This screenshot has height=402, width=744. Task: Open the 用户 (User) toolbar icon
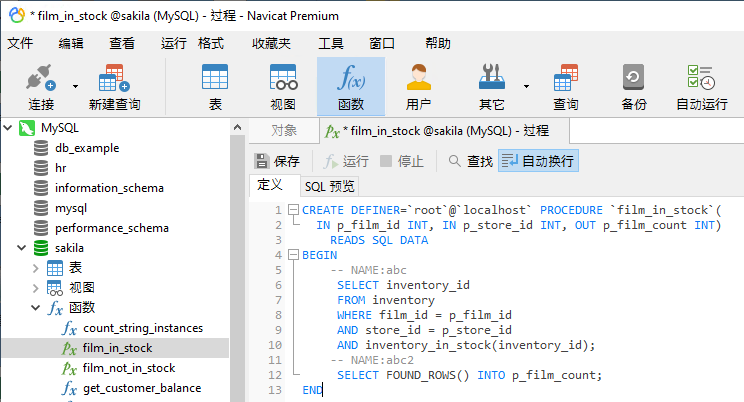coord(418,87)
